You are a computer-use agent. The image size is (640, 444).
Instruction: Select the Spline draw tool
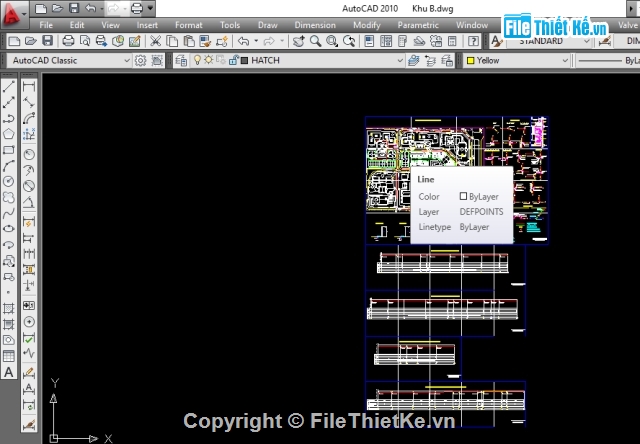[x=9, y=213]
